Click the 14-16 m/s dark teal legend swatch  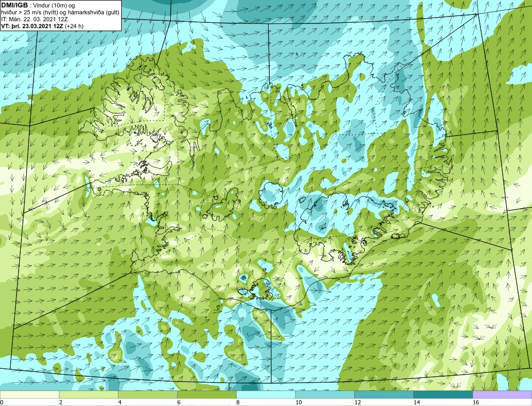(x=443, y=394)
